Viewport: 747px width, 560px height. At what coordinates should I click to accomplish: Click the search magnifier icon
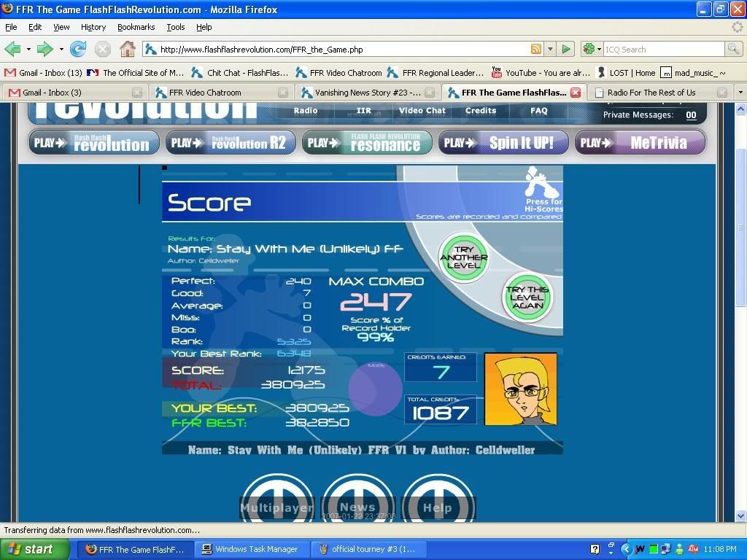tap(733, 50)
